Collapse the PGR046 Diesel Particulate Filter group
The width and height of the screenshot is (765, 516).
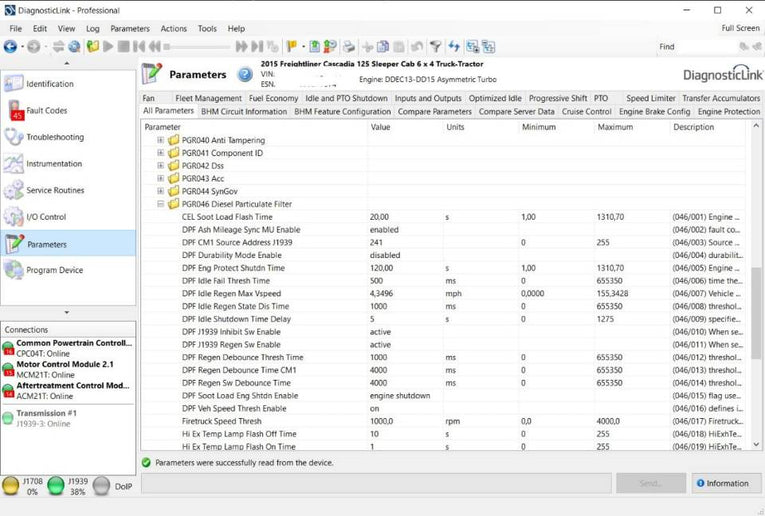(160, 204)
